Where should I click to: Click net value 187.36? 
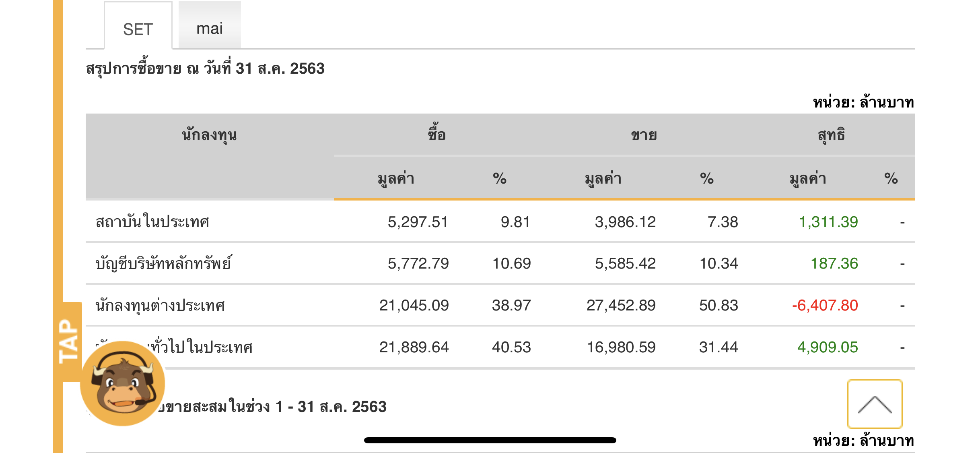[834, 264]
